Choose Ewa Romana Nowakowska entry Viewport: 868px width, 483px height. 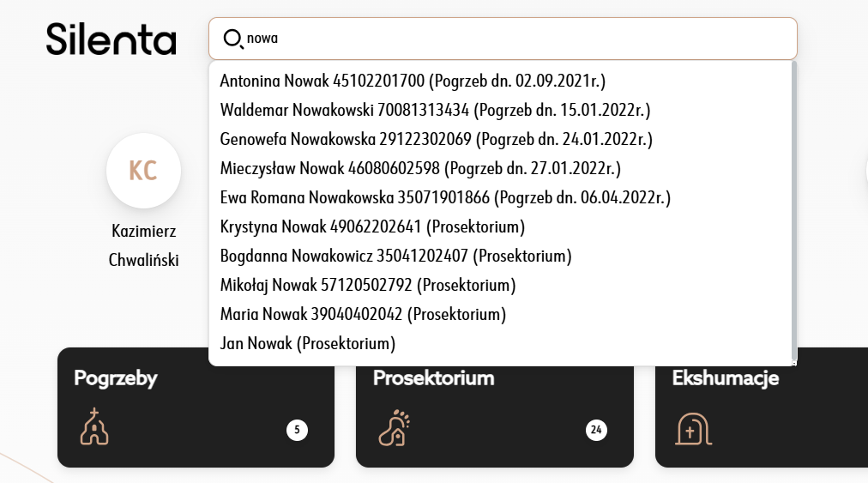[445, 197]
